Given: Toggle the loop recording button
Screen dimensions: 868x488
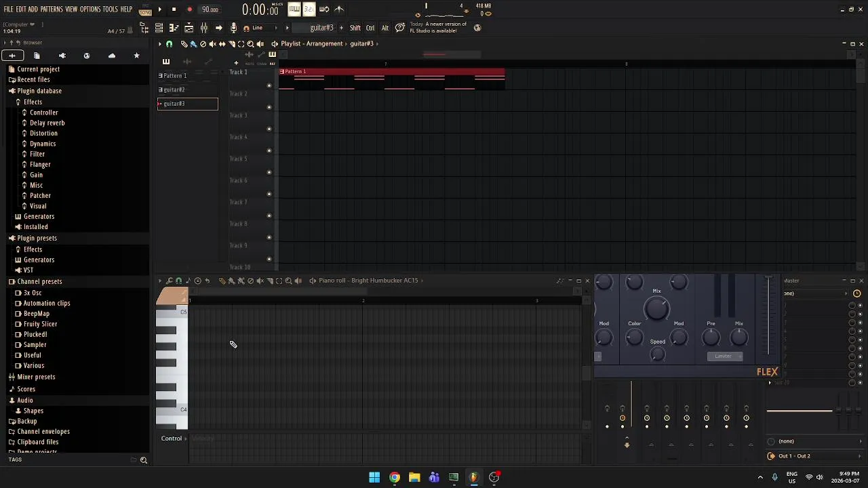Looking at the screenshot, I should tap(323, 9).
